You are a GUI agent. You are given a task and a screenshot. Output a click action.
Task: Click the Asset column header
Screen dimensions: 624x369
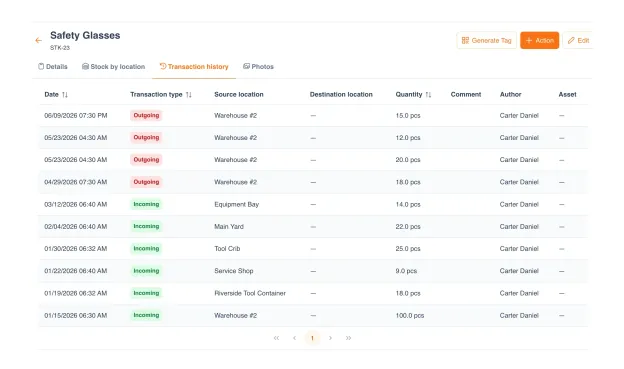[567, 95]
